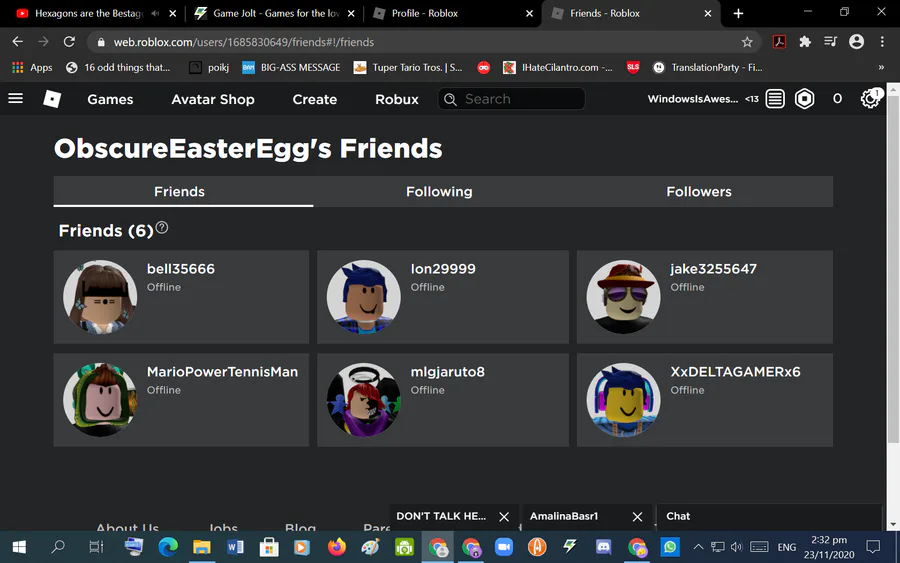Open jake3255647's profile name link
The width and height of the screenshot is (900, 563).
(x=713, y=269)
